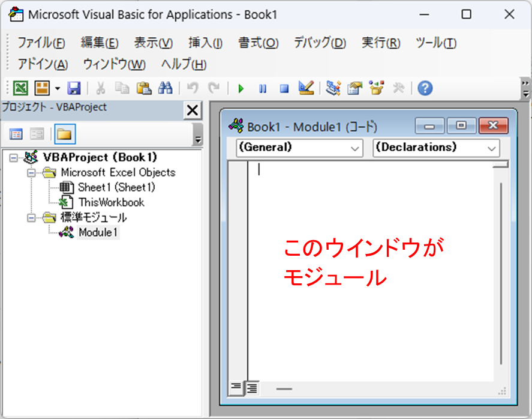Click the Paste clipboard icon
This screenshot has width=532, height=419.
tap(144, 88)
